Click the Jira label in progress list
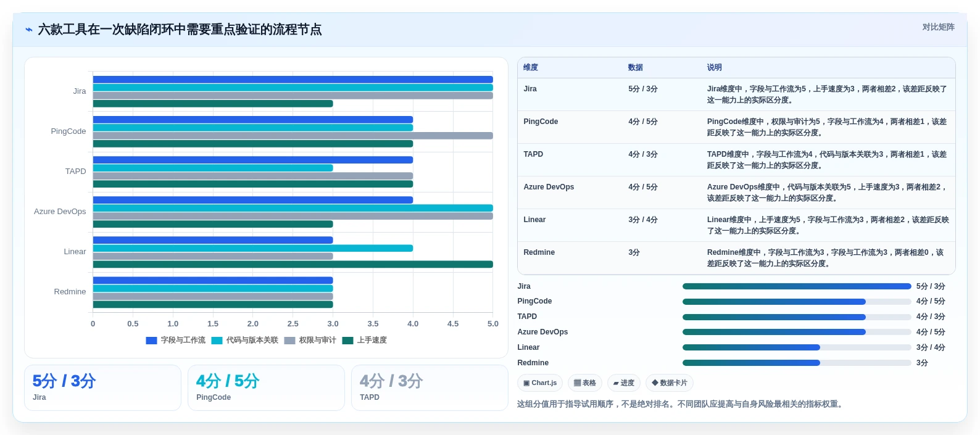This screenshot has height=435, width=980. (524, 286)
